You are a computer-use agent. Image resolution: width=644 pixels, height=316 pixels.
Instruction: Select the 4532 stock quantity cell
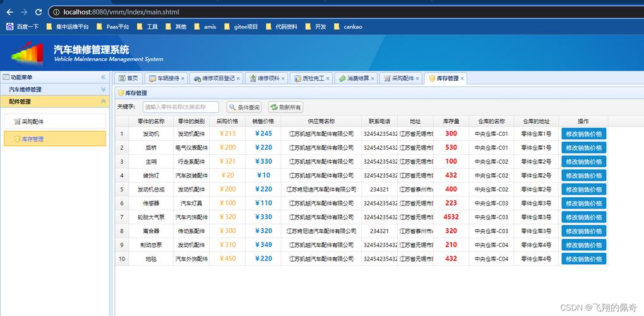coord(451,217)
